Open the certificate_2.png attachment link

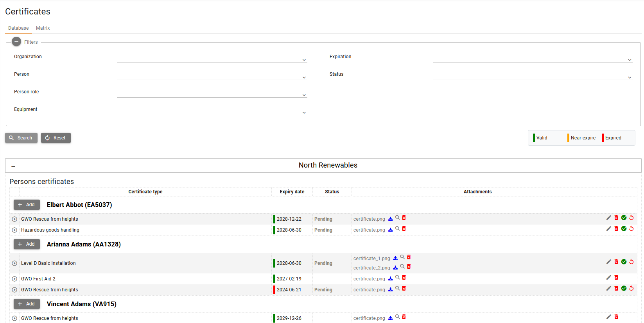pyautogui.click(x=371, y=268)
